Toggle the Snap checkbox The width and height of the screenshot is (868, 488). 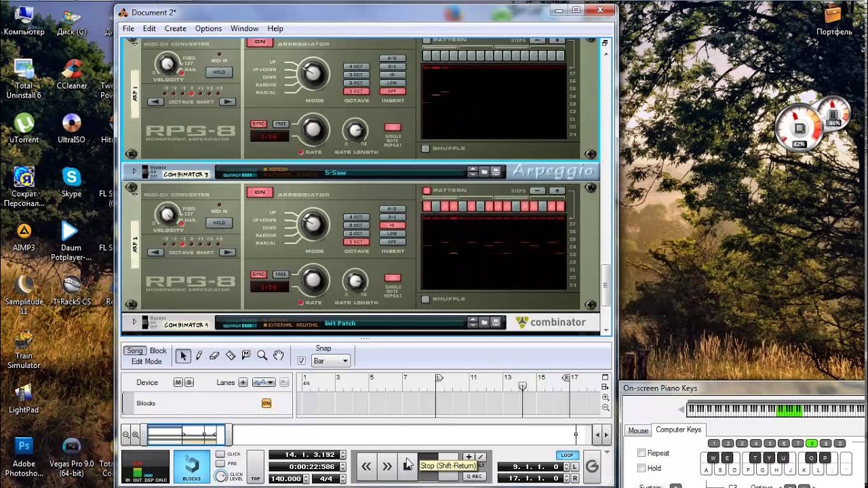coord(302,361)
